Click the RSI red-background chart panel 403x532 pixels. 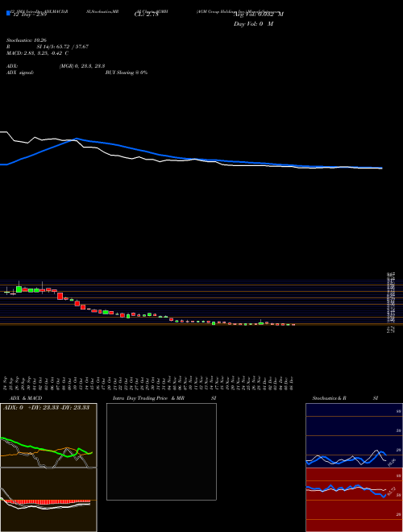click(x=354, y=500)
